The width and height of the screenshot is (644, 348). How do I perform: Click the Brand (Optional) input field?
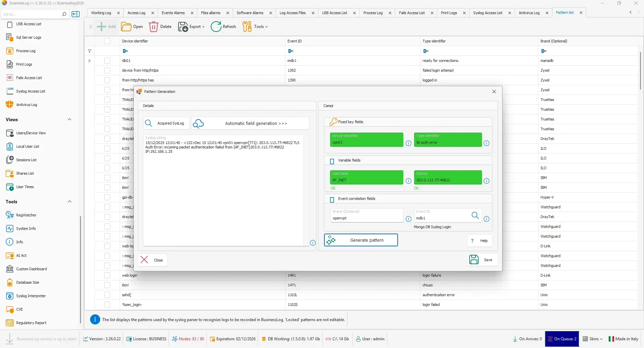coord(367,215)
